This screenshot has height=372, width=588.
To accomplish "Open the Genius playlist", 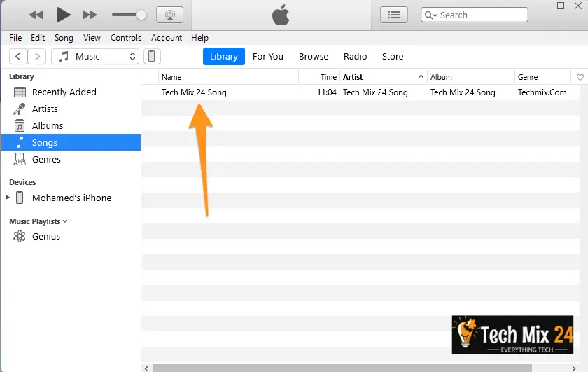I will [71, 237].
